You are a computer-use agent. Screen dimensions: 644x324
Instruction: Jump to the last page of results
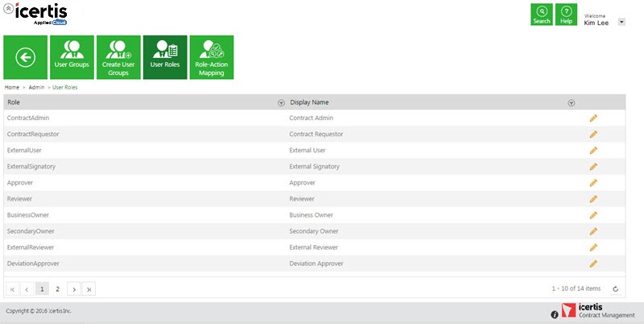click(89, 289)
